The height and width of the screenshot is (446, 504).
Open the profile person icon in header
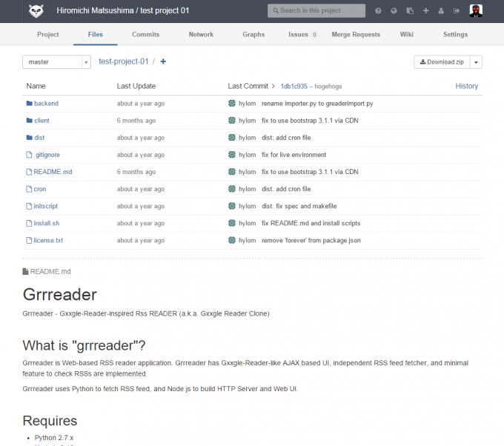click(x=441, y=11)
